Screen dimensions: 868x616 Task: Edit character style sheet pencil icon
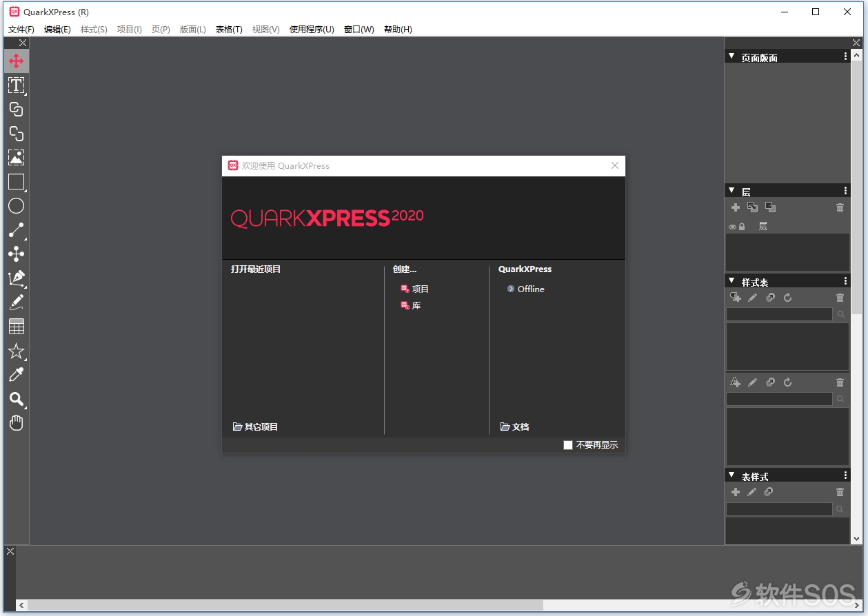click(753, 382)
